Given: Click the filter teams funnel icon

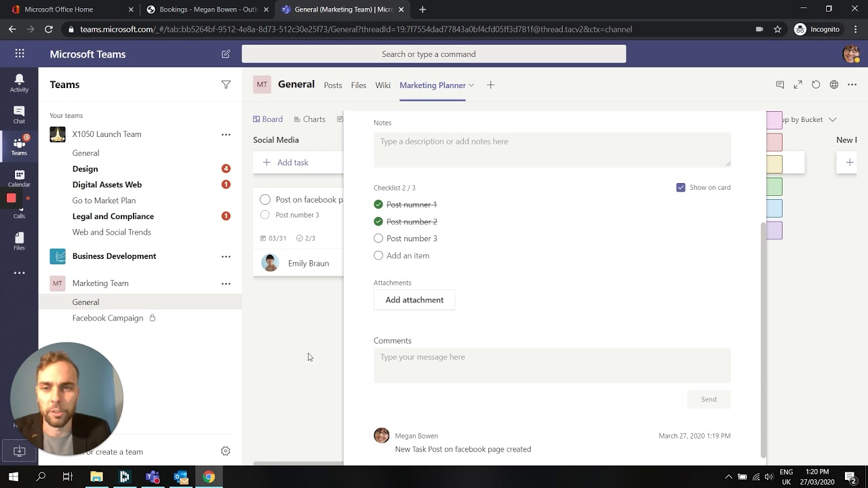Looking at the screenshot, I should [226, 85].
